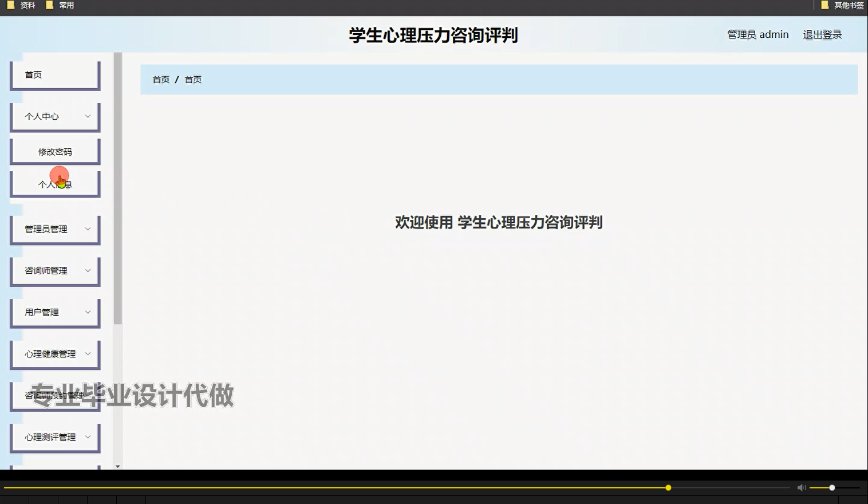The height and width of the screenshot is (504, 868).
Task: Open the 咨询师管理 dropdown
Action: [55, 270]
